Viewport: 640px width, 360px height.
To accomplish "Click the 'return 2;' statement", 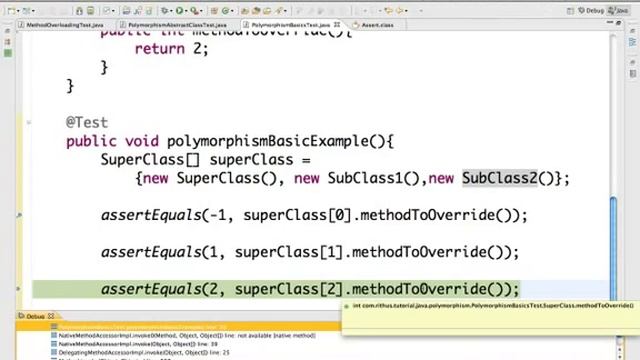I will click(171, 49).
